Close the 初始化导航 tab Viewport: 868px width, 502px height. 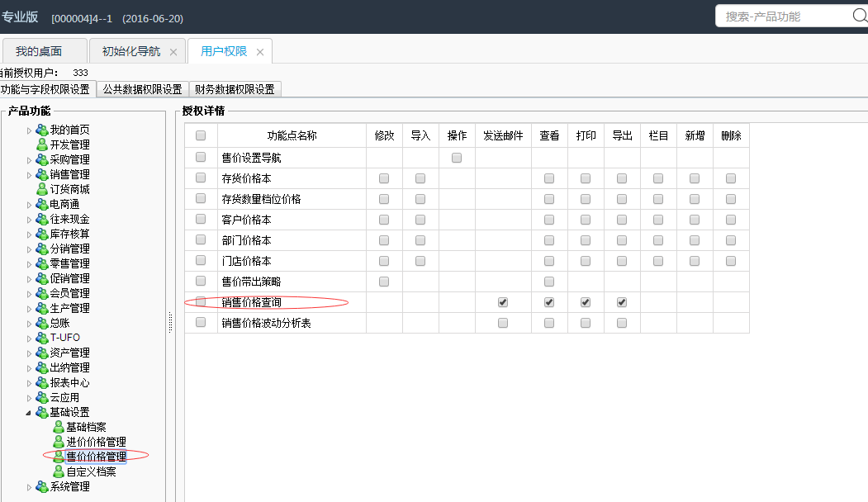[x=173, y=52]
